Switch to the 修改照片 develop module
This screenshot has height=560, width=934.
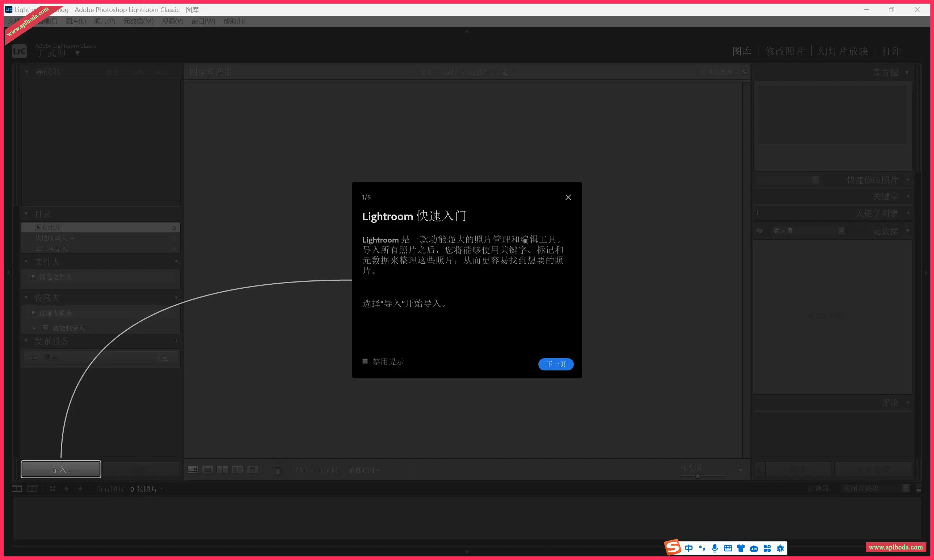tap(784, 51)
